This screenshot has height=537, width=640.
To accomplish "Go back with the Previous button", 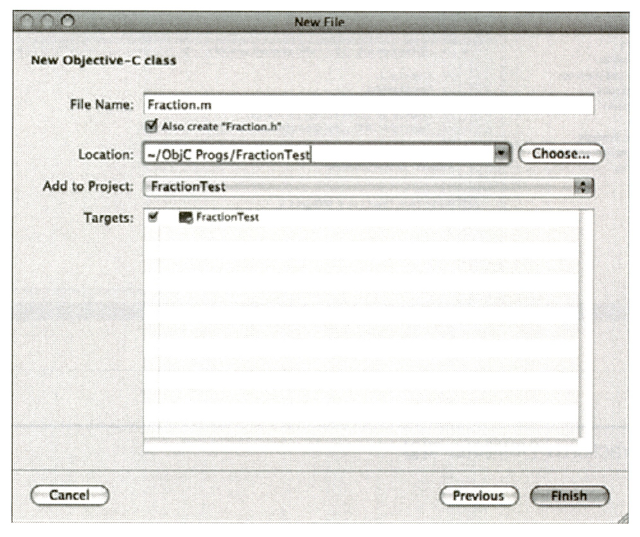I will (479, 495).
